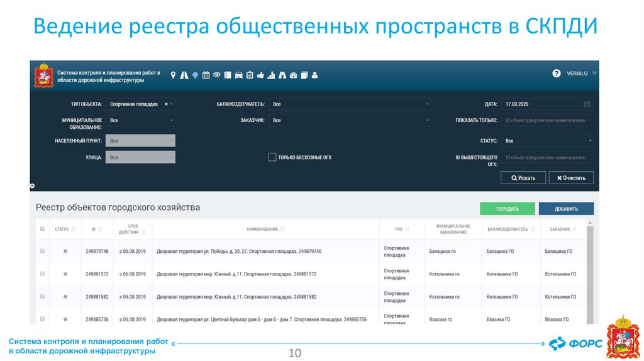The height and width of the screenshot is (361, 644).
Task: Open the car vehicle toolbar icon
Action: [x=238, y=75]
